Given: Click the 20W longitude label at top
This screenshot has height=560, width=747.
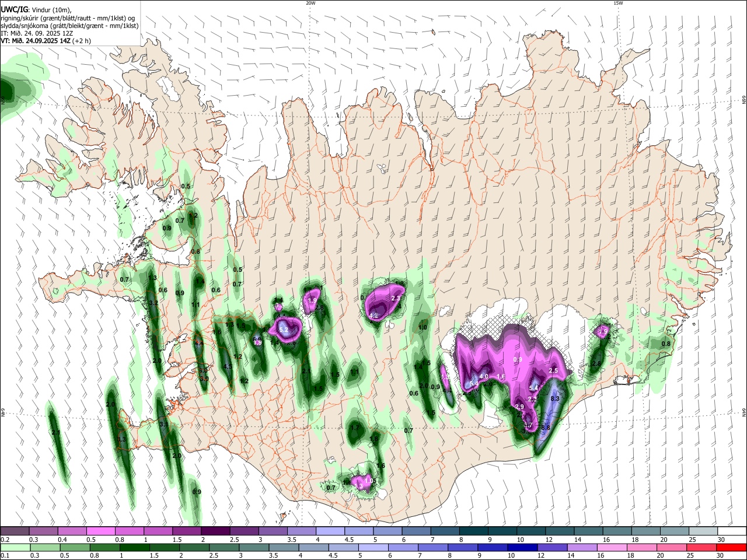Looking at the screenshot, I should point(310,3).
